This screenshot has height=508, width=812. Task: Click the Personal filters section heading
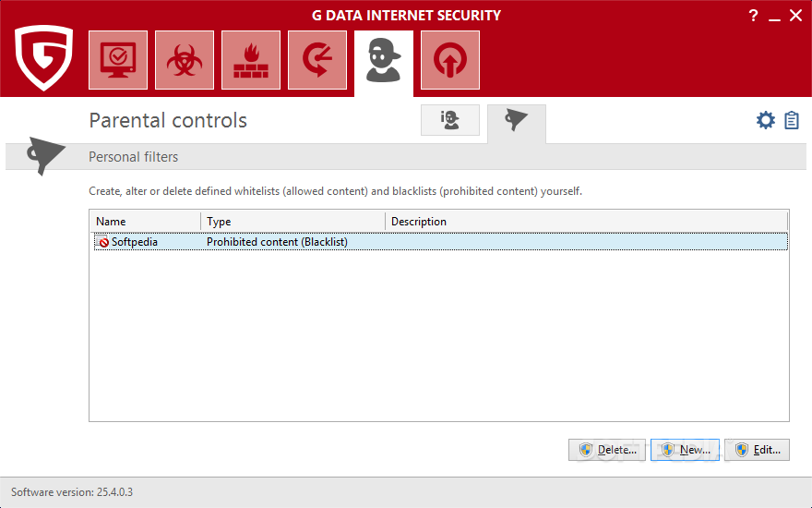(133, 156)
